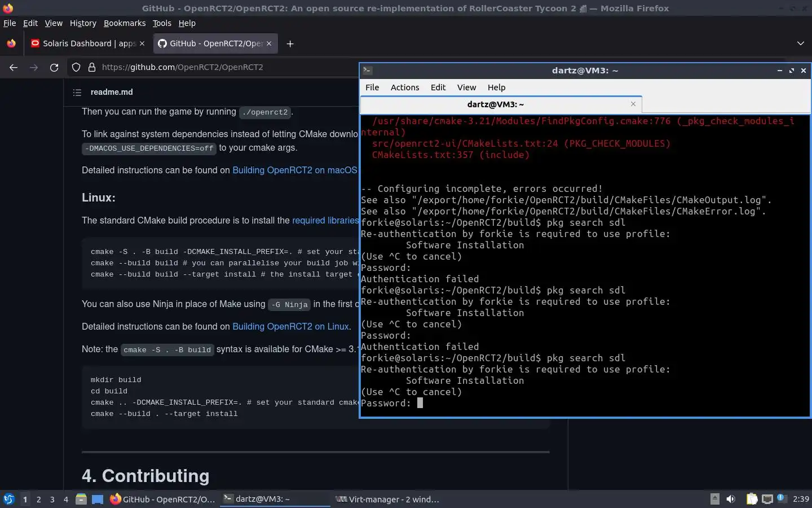This screenshot has height=508, width=812.
Task: Activate Virt-manager taskbar button
Action: tap(387, 499)
